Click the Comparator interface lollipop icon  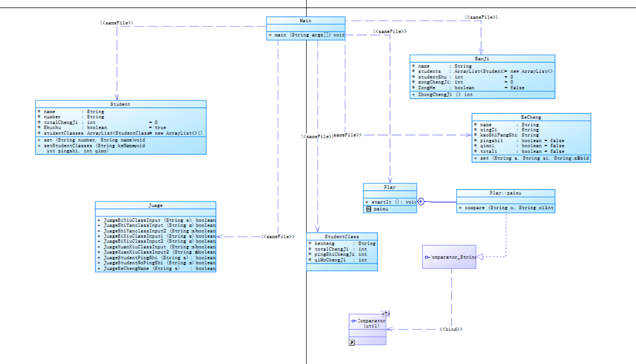[x=354, y=321]
